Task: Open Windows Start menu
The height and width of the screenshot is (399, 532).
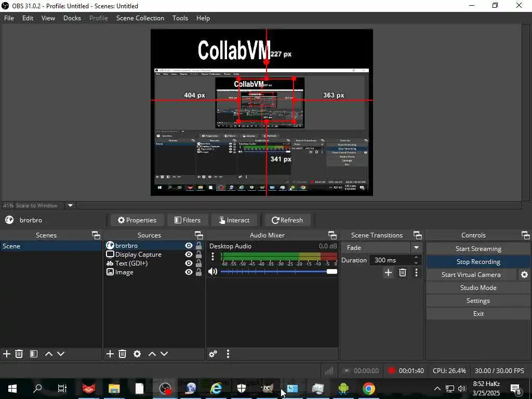Action: coord(12,389)
